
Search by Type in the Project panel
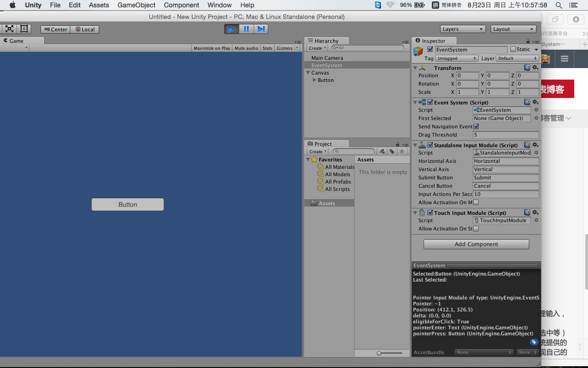click(382, 151)
